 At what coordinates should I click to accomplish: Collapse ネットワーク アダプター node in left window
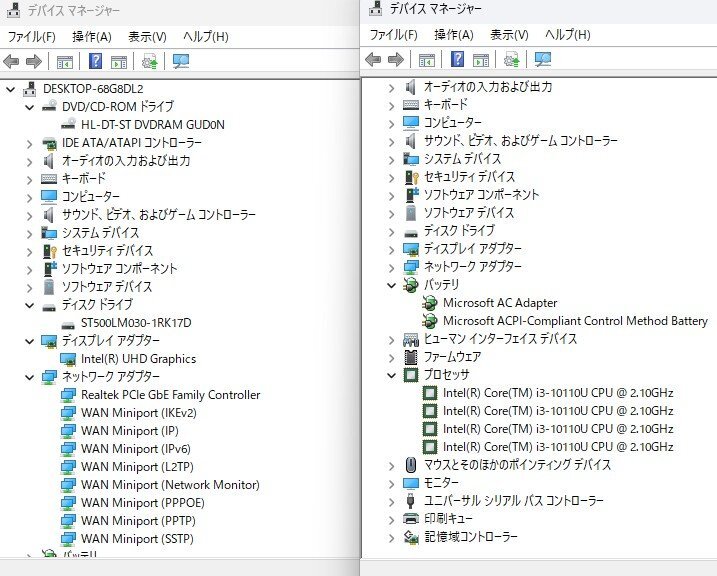tap(30, 378)
